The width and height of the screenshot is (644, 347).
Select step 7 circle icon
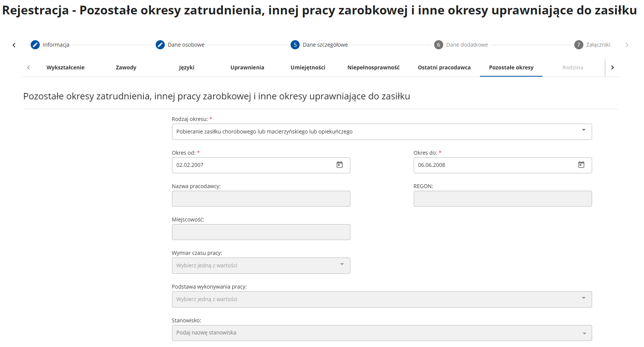click(x=578, y=45)
